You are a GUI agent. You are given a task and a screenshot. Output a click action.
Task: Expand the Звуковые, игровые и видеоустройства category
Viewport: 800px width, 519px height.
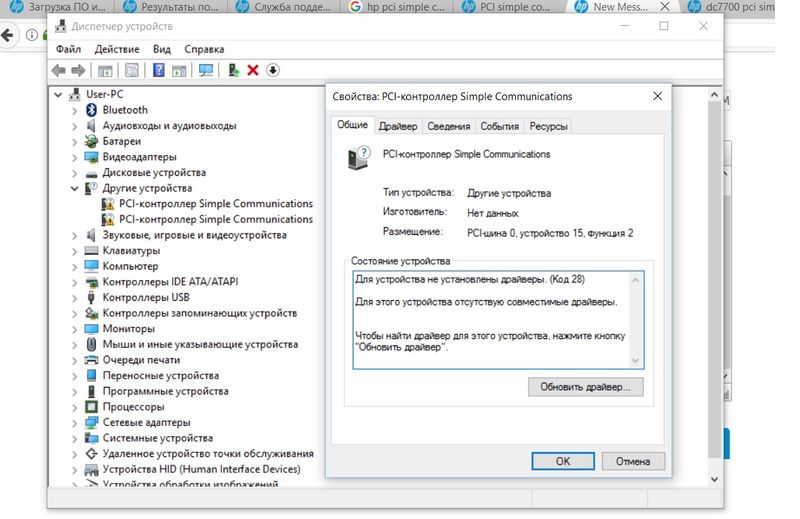(x=74, y=235)
